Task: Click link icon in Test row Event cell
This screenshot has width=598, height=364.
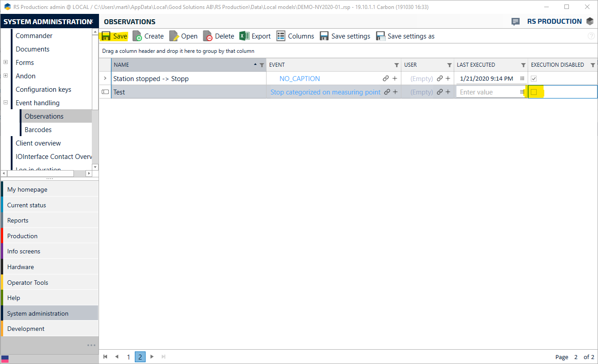Action: pyautogui.click(x=387, y=92)
